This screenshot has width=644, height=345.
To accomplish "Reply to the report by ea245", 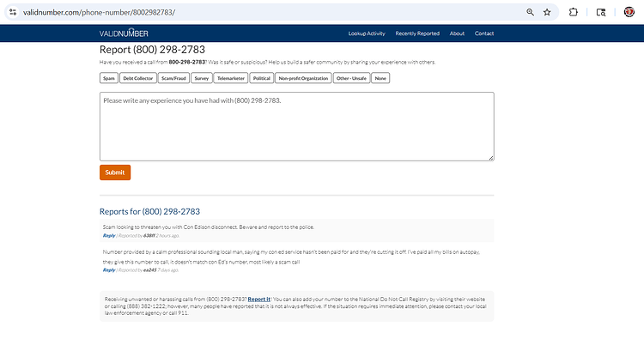I will [109, 270].
